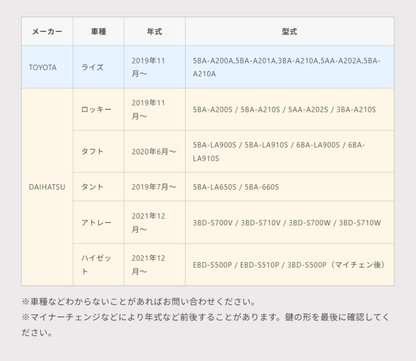Click the 2020年6月〜 year cell

coord(154,152)
